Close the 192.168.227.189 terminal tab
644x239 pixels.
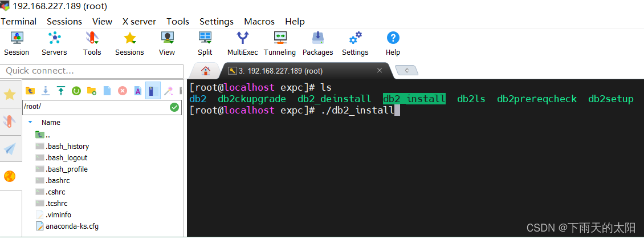point(380,70)
